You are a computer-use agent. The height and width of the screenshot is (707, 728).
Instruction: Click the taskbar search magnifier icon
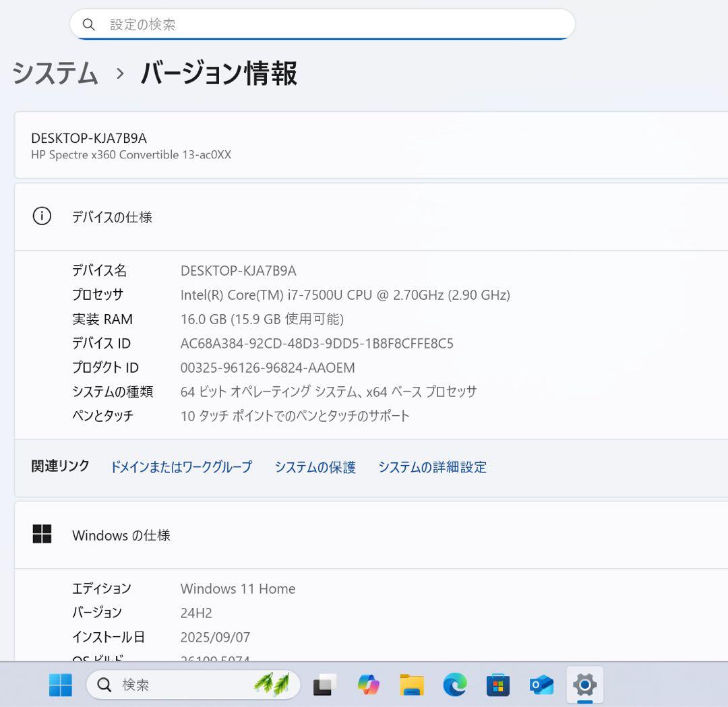pos(104,685)
